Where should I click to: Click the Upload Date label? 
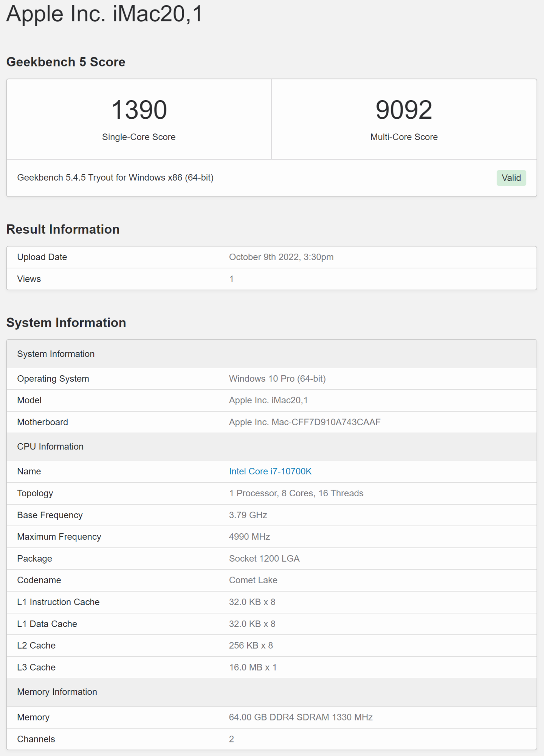42,257
